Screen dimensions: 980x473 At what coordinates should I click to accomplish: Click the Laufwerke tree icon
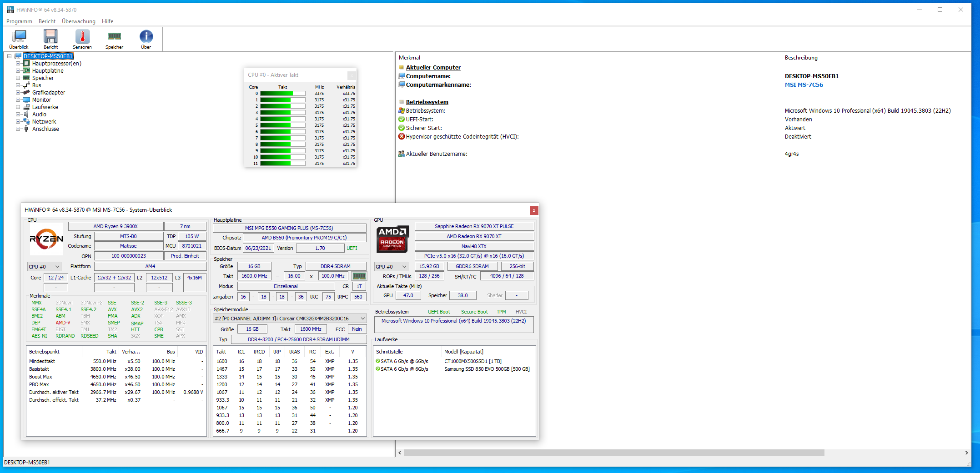26,107
